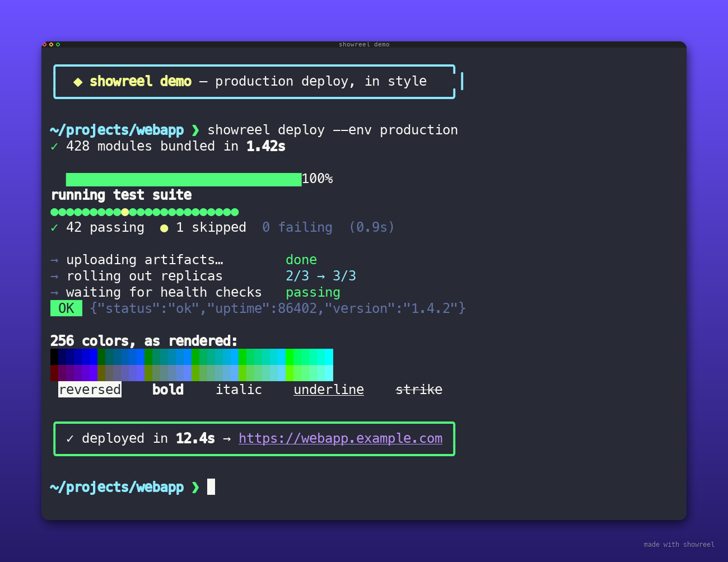Click the arrow before 'rolling out replicas'
This screenshot has height=562, width=728.
(54, 277)
